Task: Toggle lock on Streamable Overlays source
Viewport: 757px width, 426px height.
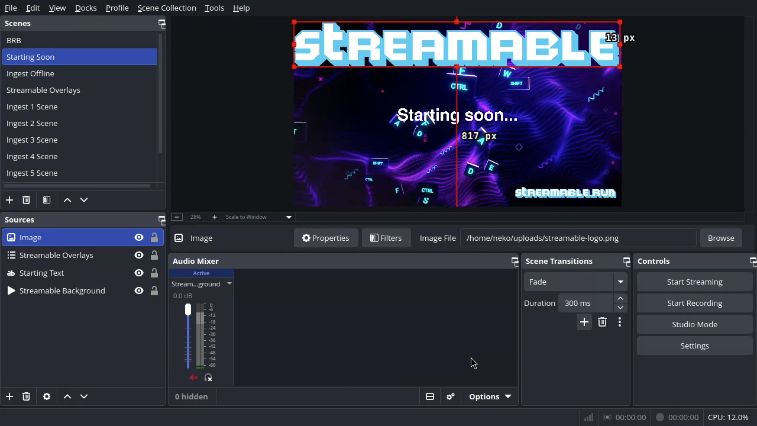Action: tap(154, 256)
